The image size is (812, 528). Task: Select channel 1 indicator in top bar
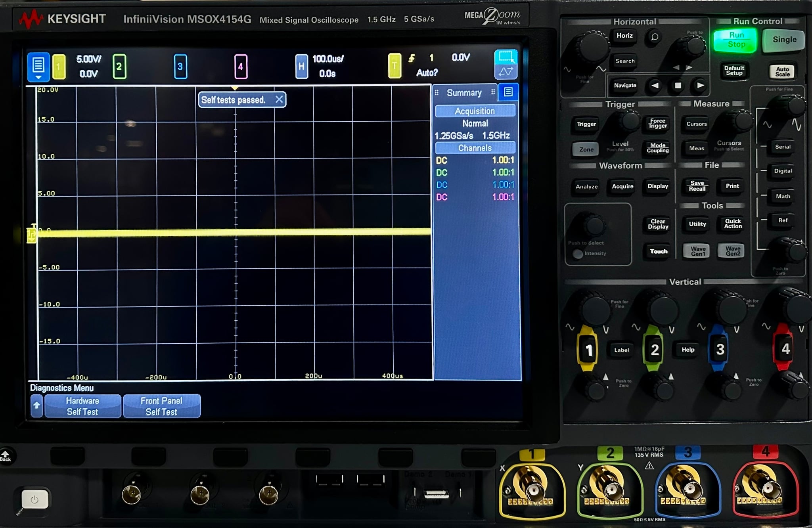tap(59, 67)
